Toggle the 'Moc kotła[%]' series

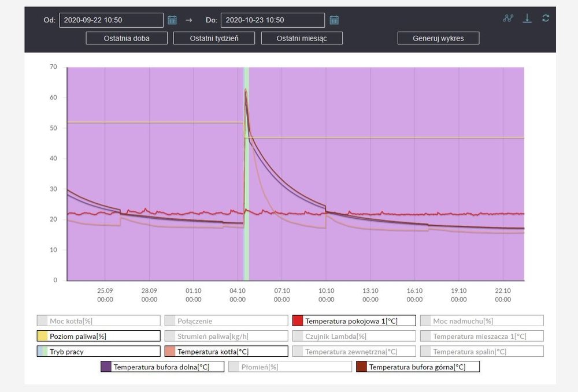pos(98,321)
